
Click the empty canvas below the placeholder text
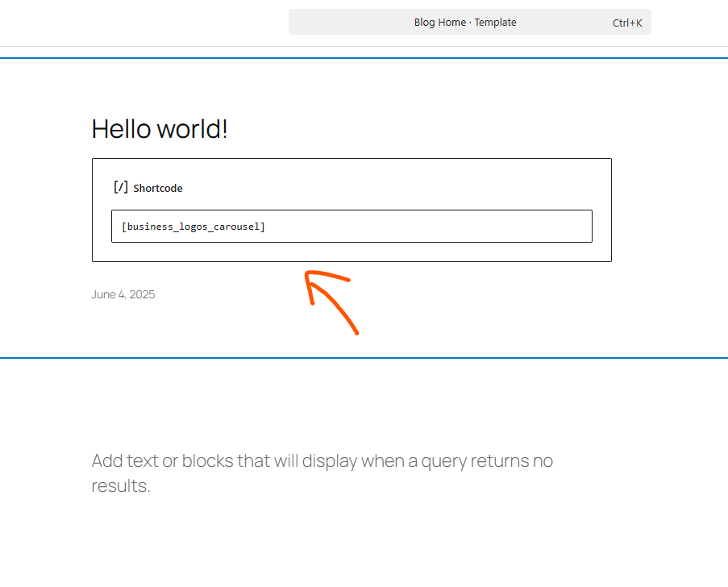click(x=363, y=540)
